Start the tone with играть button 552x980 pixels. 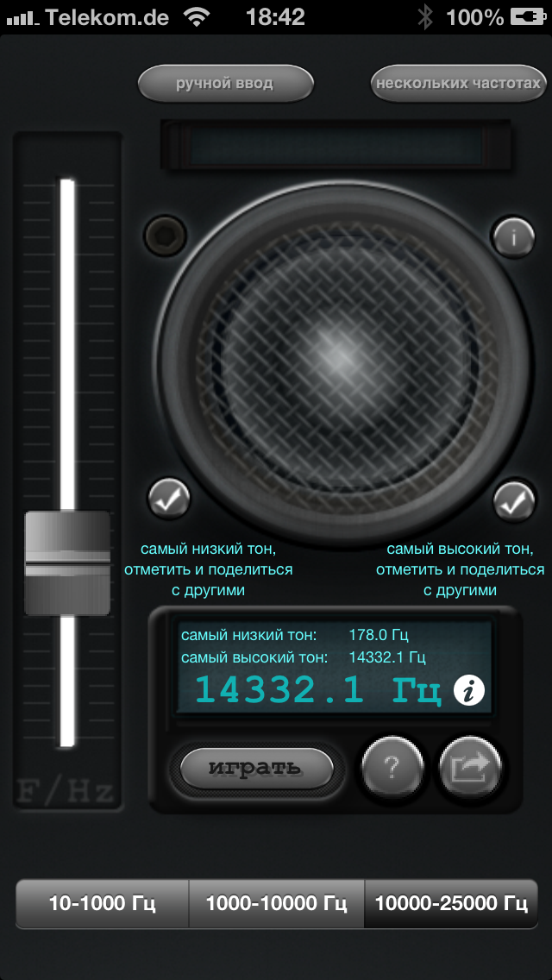(x=256, y=768)
